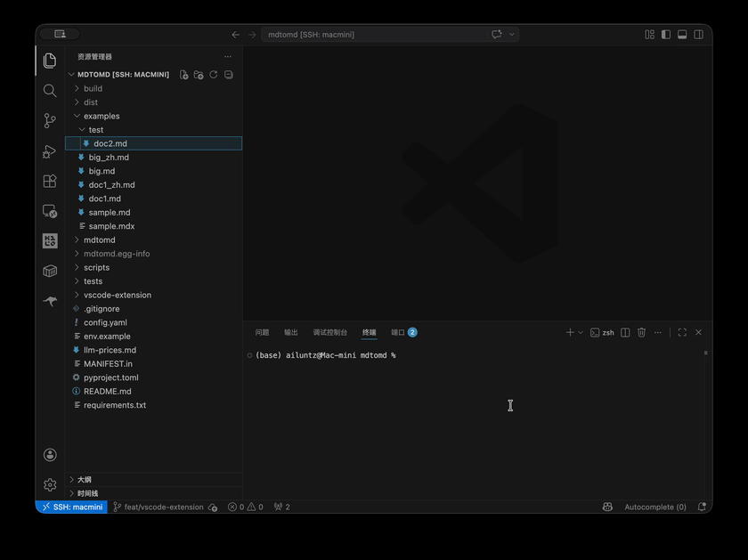Switch to the 端口 tab
This screenshot has width=748, height=560.
click(403, 332)
